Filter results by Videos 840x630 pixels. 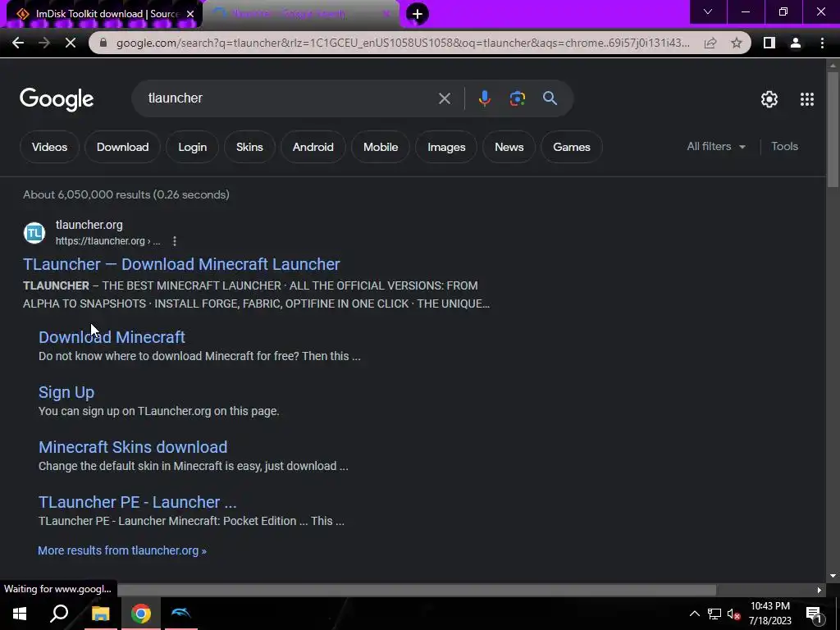tap(49, 147)
